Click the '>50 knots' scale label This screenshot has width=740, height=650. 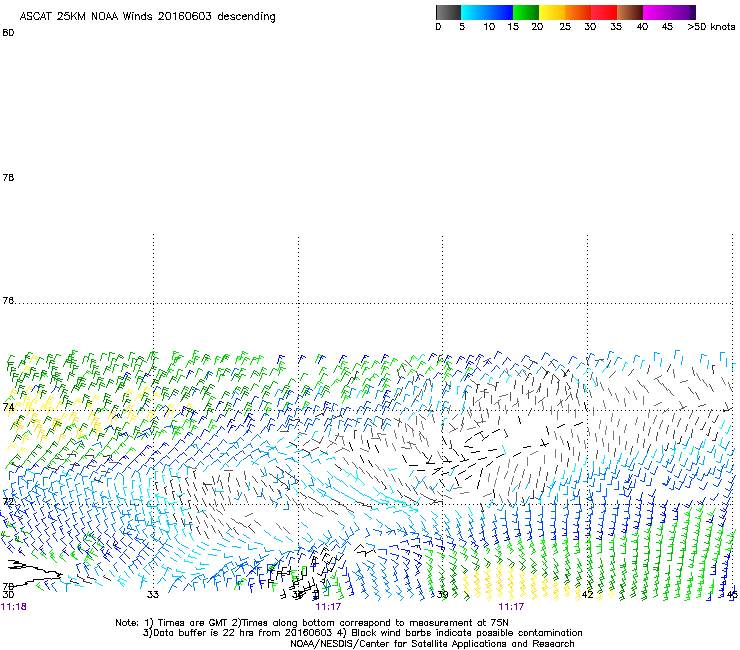(x=711, y=27)
